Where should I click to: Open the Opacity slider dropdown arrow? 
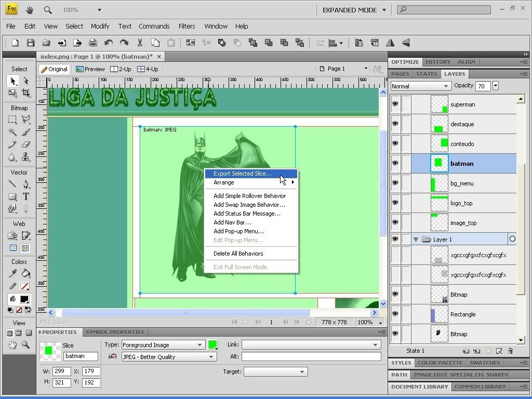[x=496, y=86]
